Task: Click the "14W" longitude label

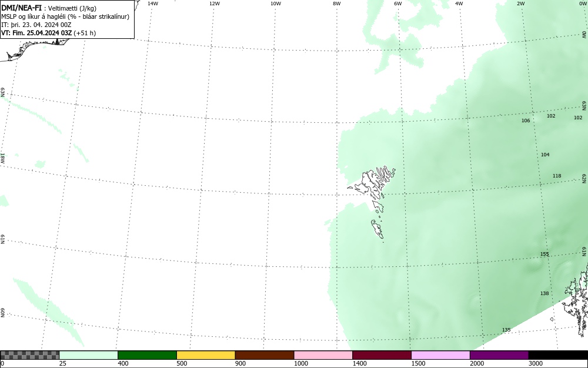Action: coord(153,4)
